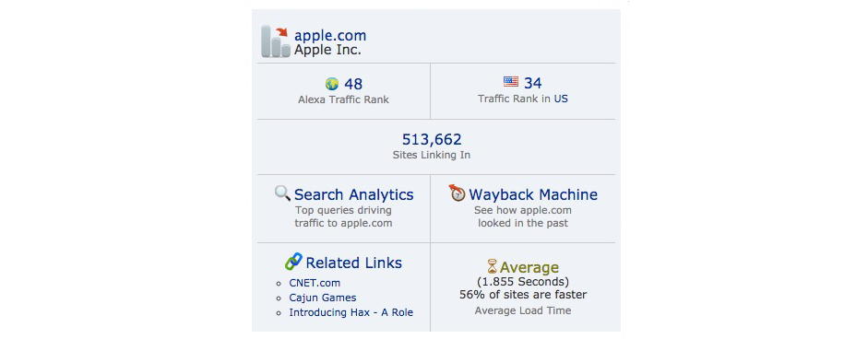868x339 pixels.
Task: Open 513,662 sites linking in
Action: (432, 139)
